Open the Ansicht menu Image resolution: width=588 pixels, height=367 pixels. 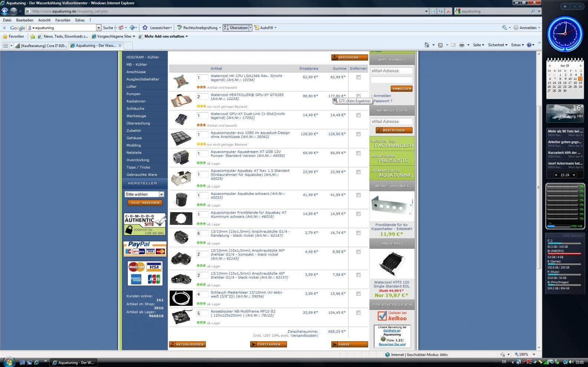[x=44, y=20]
